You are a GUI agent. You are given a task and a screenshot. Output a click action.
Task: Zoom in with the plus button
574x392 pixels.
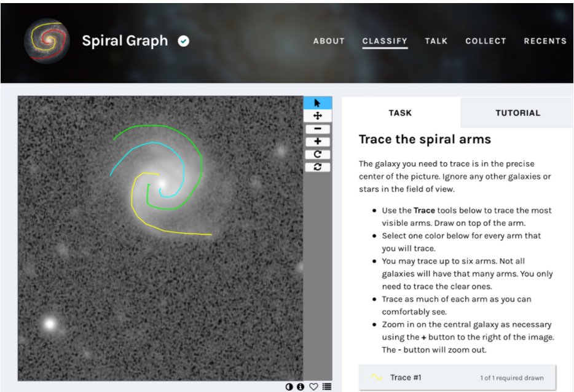click(x=317, y=141)
